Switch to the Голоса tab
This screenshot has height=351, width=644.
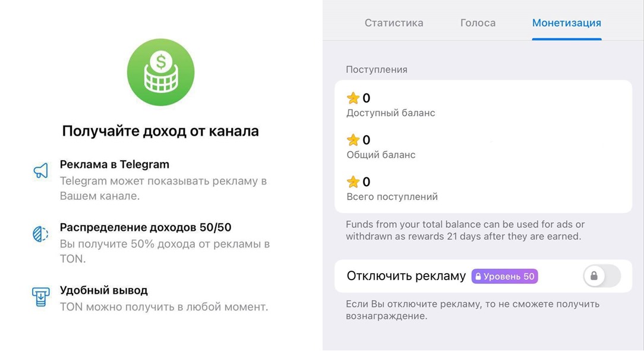click(x=478, y=23)
